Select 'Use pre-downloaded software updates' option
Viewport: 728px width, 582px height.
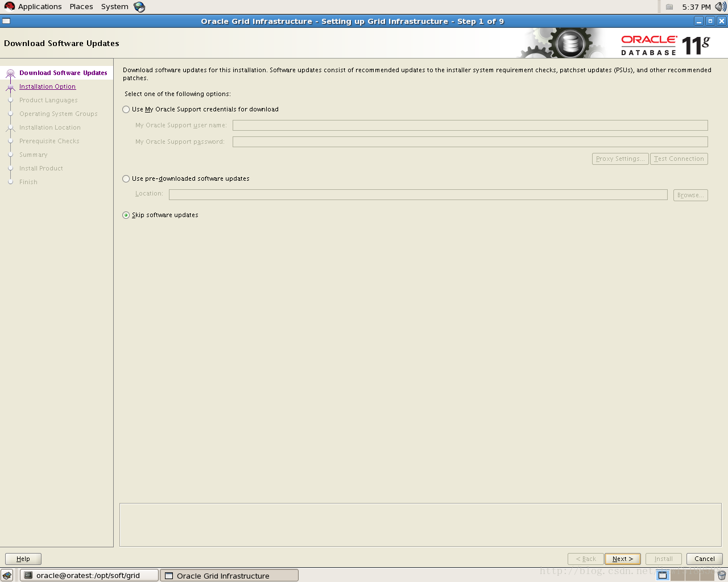coord(126,179)
